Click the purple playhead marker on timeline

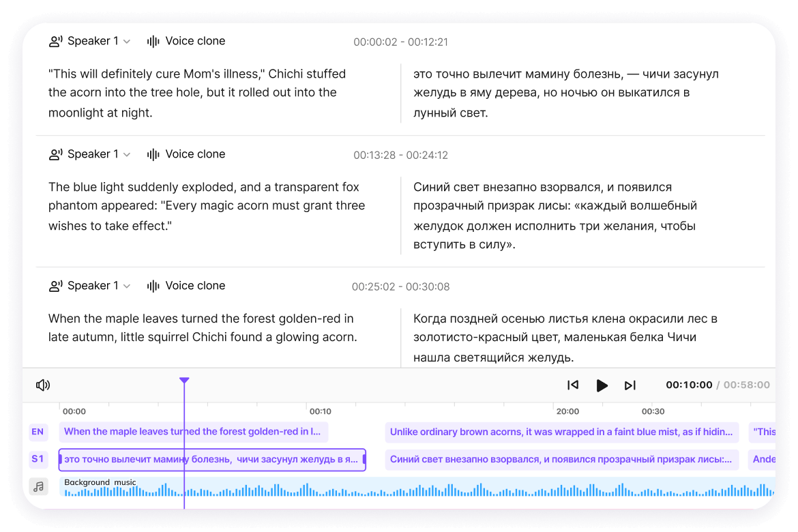point(184,381)
